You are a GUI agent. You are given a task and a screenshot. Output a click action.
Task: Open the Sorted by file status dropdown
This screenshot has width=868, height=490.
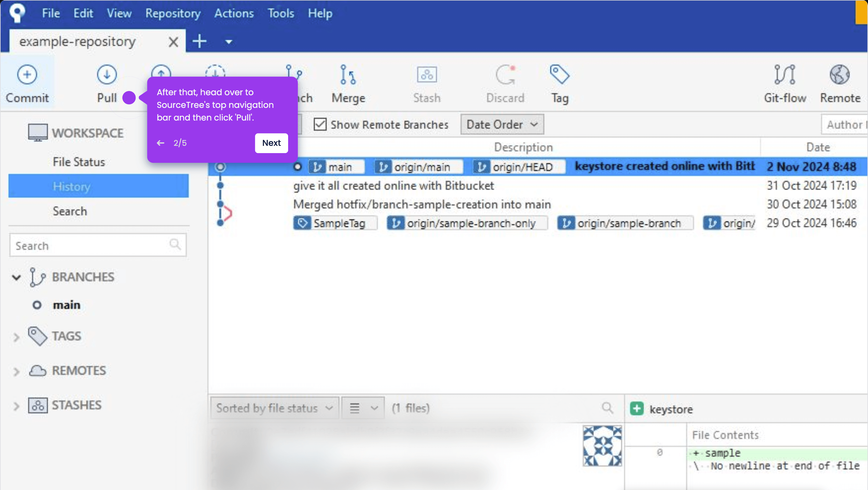tap(274, 408)
